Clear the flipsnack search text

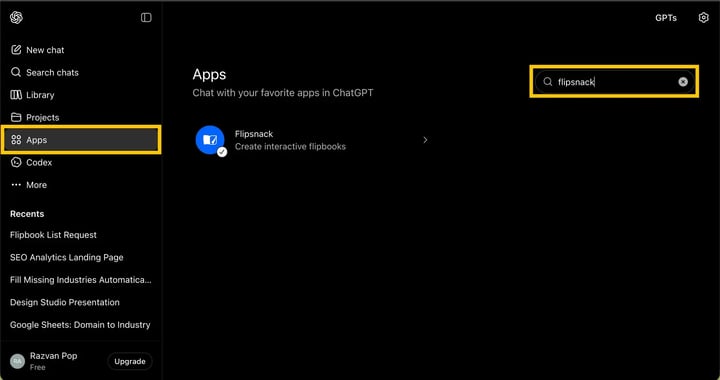pos(683,82)
